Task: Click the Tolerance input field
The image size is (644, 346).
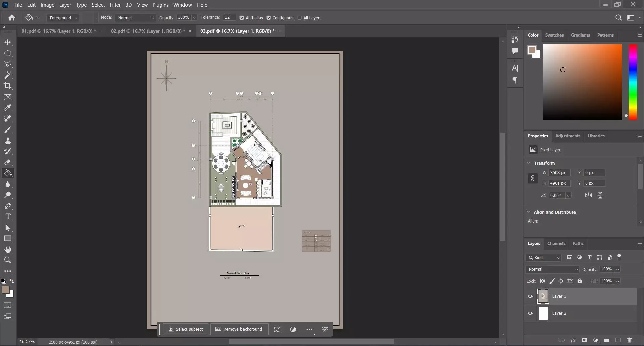Action: point(229,17)
